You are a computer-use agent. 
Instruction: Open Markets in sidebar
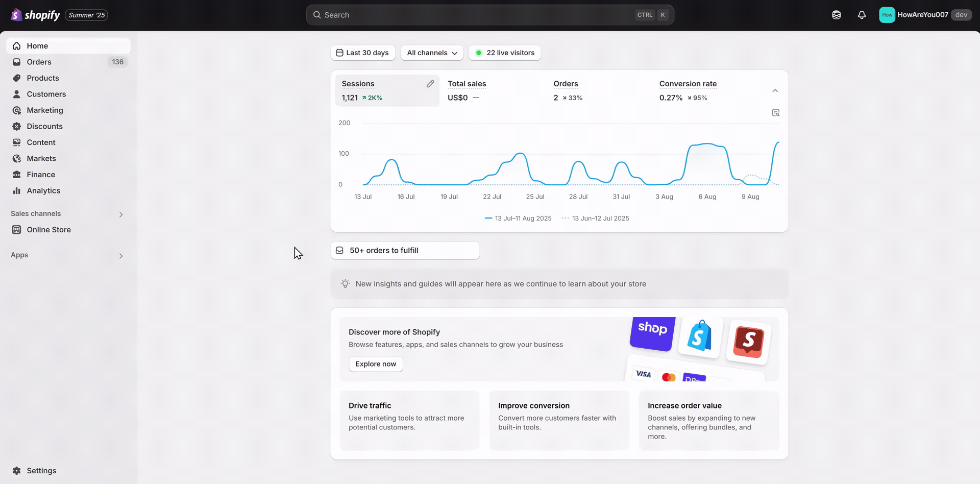pos(68,158)
